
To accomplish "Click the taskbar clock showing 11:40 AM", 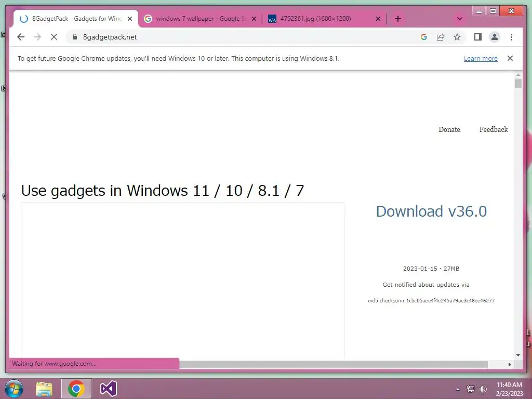I will [509, 389].
